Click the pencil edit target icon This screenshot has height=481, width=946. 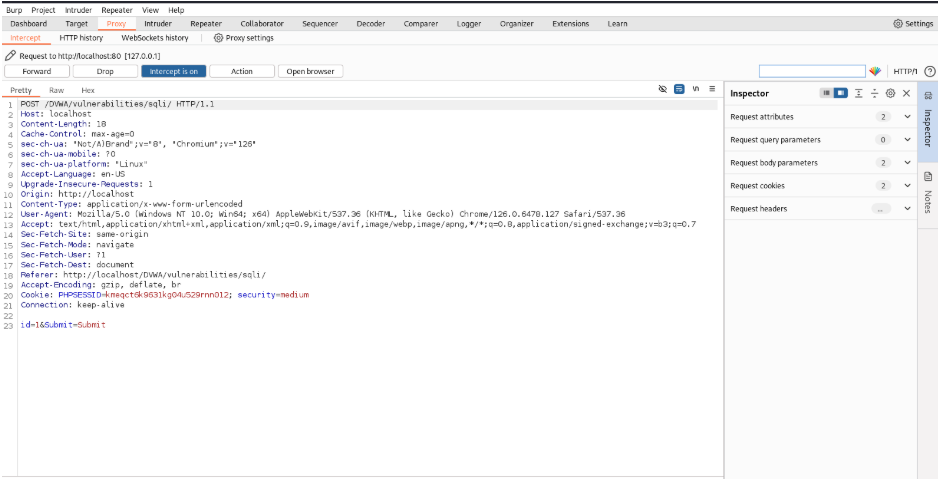pyautogui.click(x=10, y=55)
